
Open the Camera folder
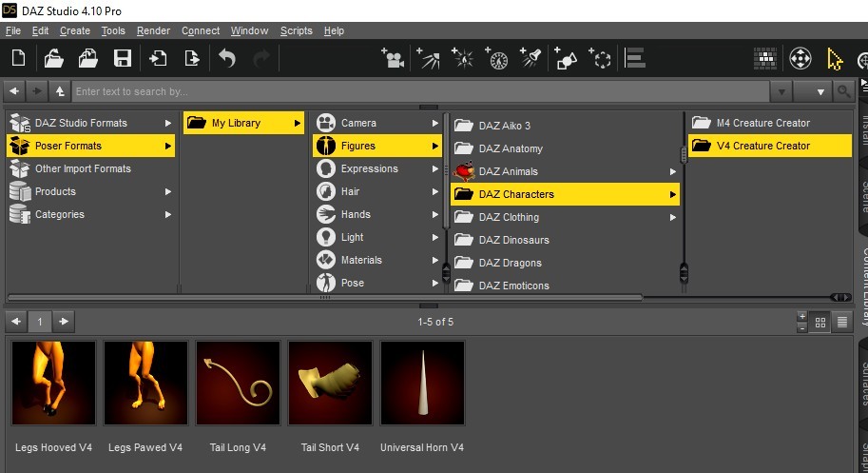tap(377, 123)
